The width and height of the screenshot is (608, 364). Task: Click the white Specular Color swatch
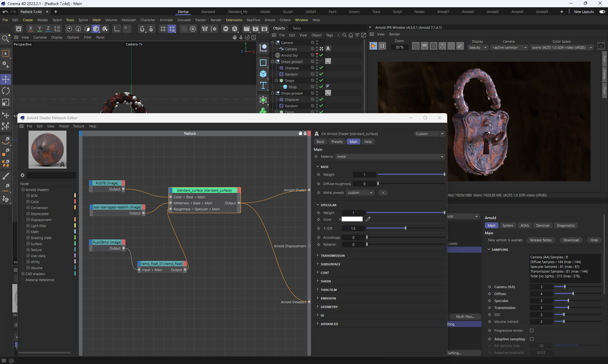pyautogui.click(x=352, y=219)
